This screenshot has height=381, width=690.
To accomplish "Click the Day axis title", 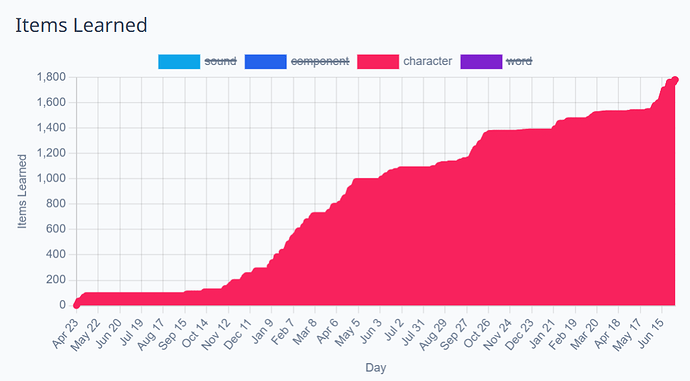I will (375, 368).
